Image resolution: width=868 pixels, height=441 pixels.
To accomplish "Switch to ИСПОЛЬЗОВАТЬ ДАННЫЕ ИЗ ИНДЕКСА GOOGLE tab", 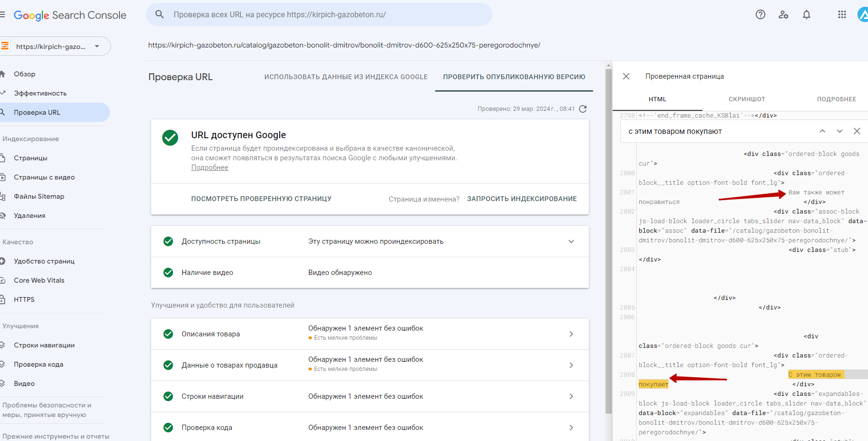I will point(345,77).
